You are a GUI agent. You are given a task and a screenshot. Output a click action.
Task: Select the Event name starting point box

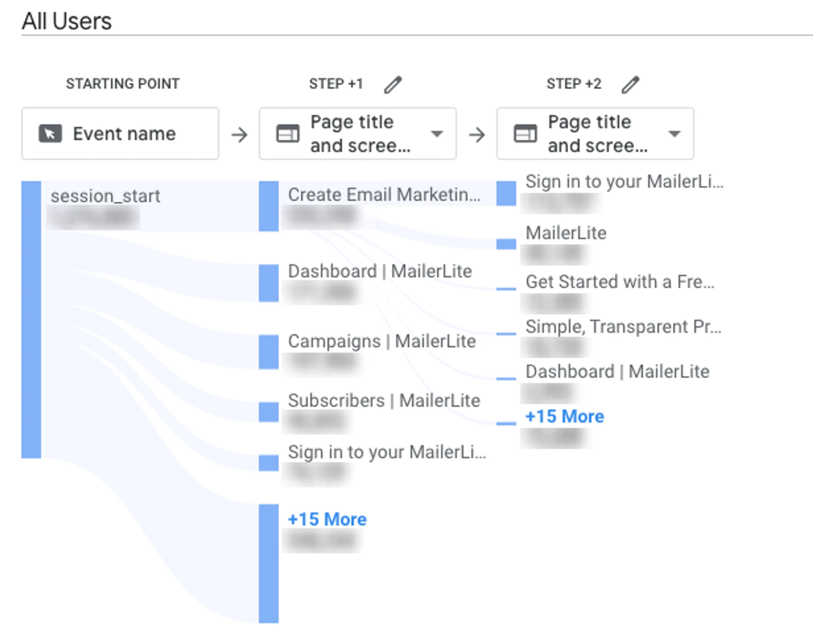pos(120,134)
